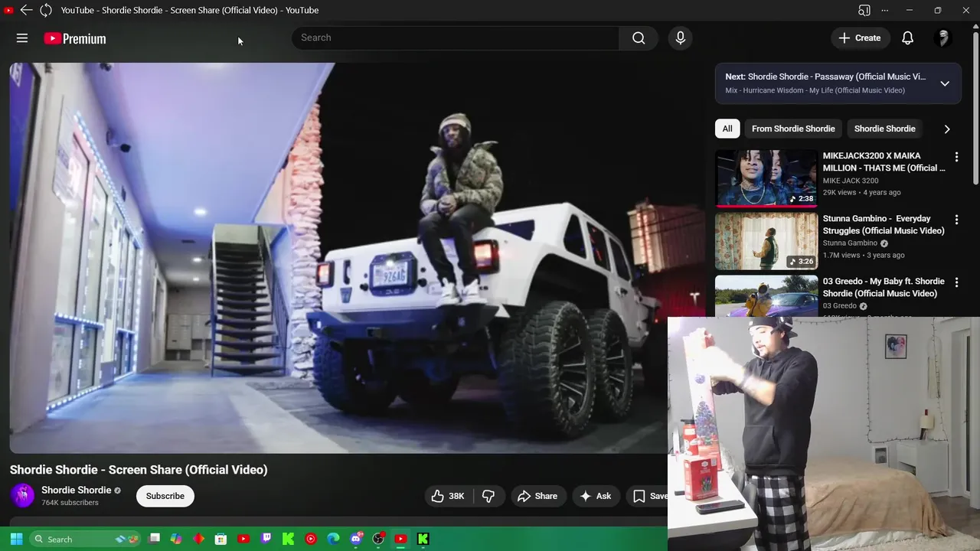Reload the page with refresh icon
Screen dimensions: 980x551
pos(46,10)
